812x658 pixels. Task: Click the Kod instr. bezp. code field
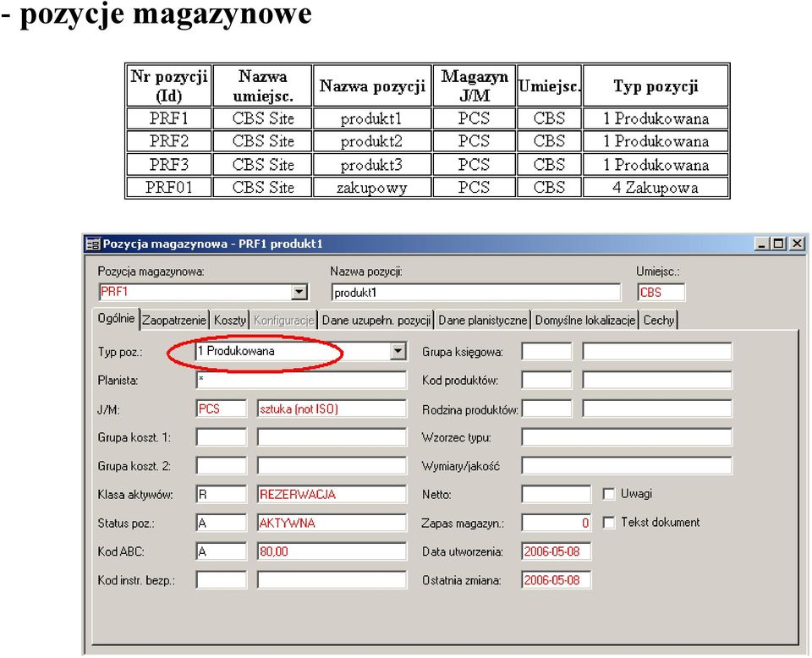221,580
